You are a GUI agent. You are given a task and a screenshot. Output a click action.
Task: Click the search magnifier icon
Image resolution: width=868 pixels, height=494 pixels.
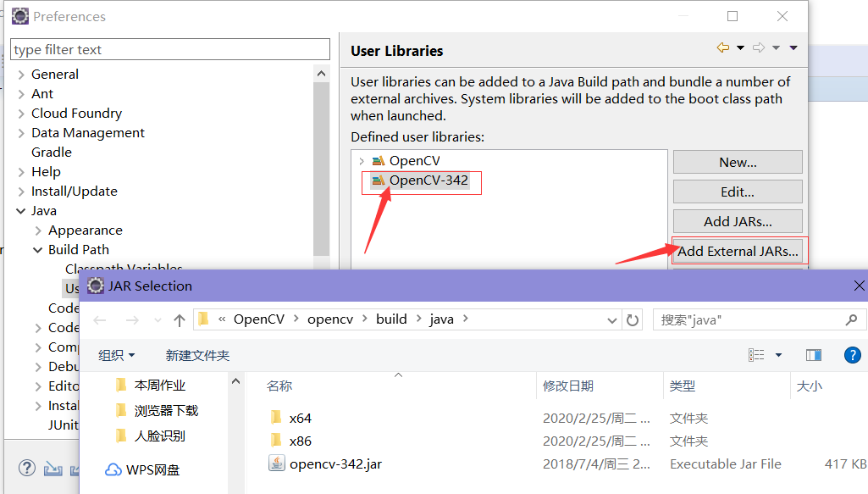[x=851, y=320]
